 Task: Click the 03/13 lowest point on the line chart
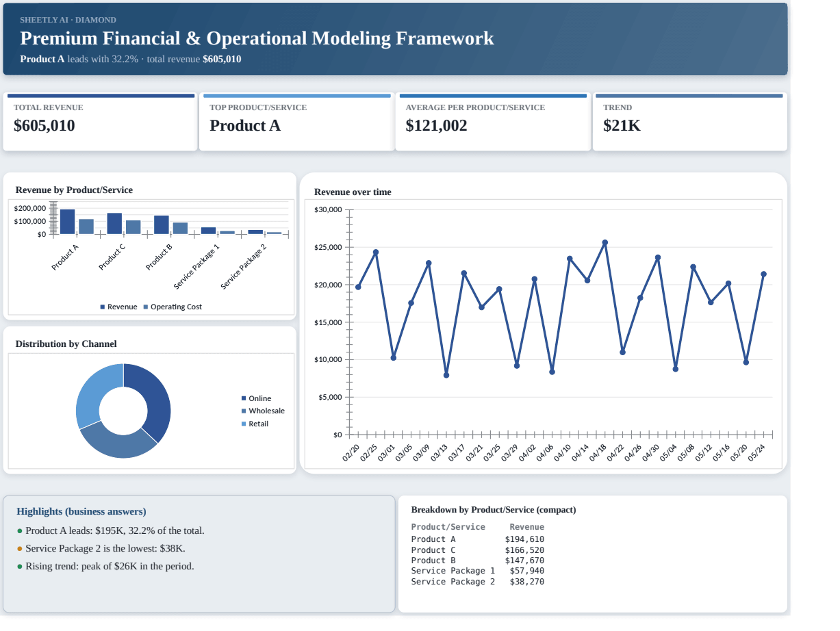click(446, 375)
